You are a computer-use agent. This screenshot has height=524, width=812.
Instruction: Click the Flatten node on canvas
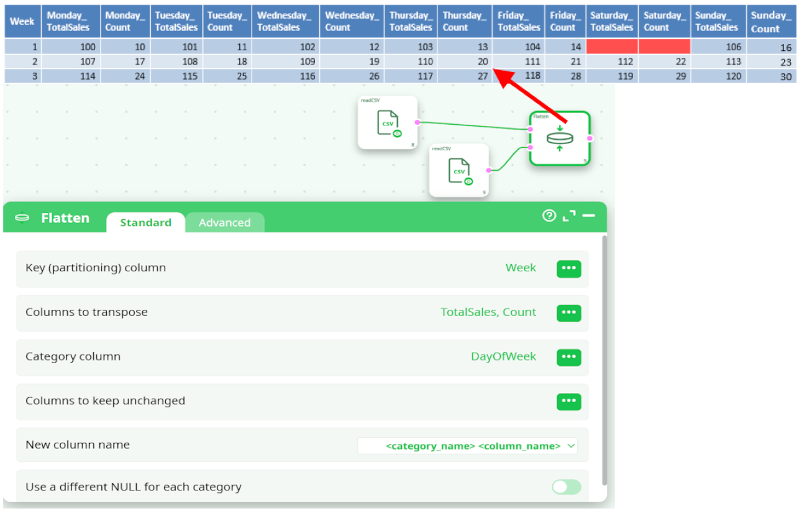[559, 138]
